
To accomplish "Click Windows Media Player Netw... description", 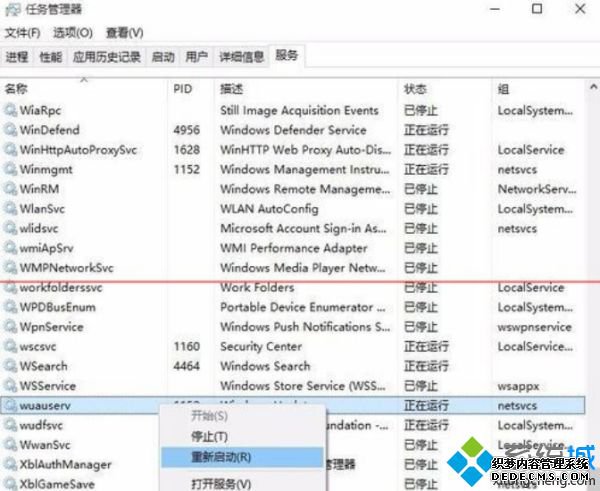I will [303, 268].
